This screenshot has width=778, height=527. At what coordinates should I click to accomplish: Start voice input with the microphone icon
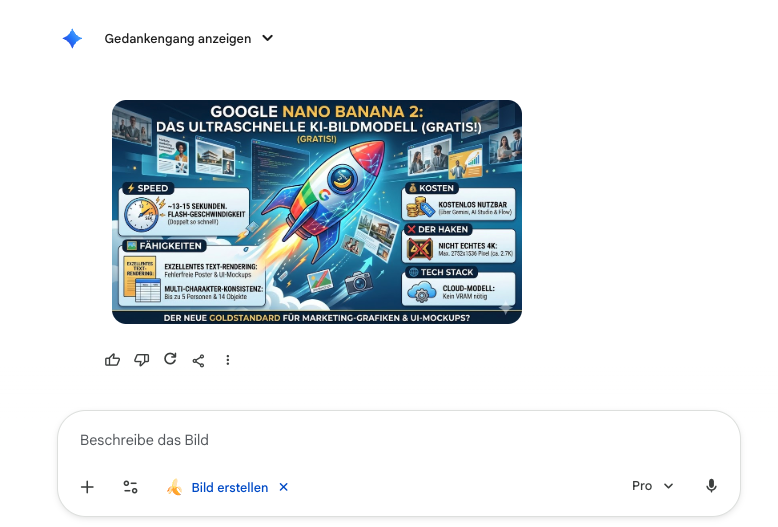(711, 486)
